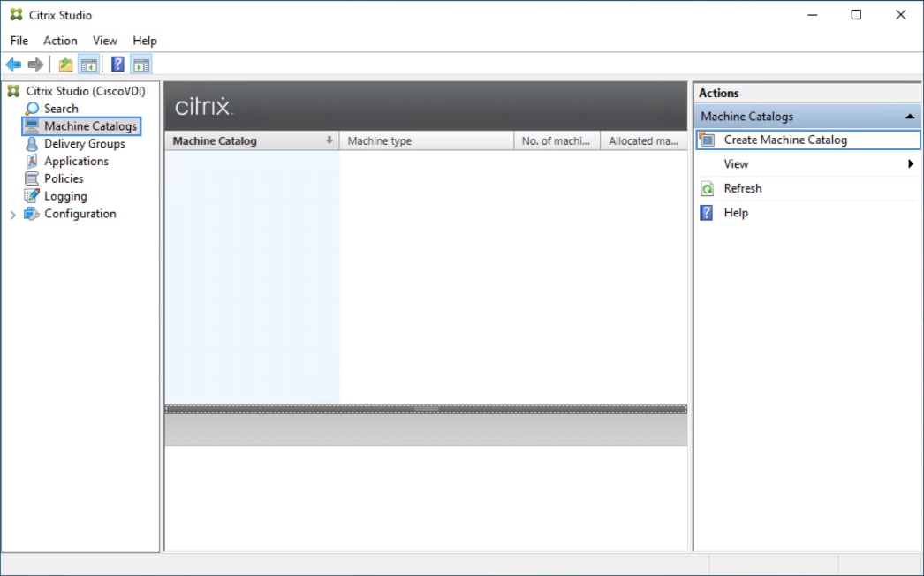Screen dimensions: 924x576
Task: Collapse the Machine Catalogs actions section
Action: click(910, 117)
